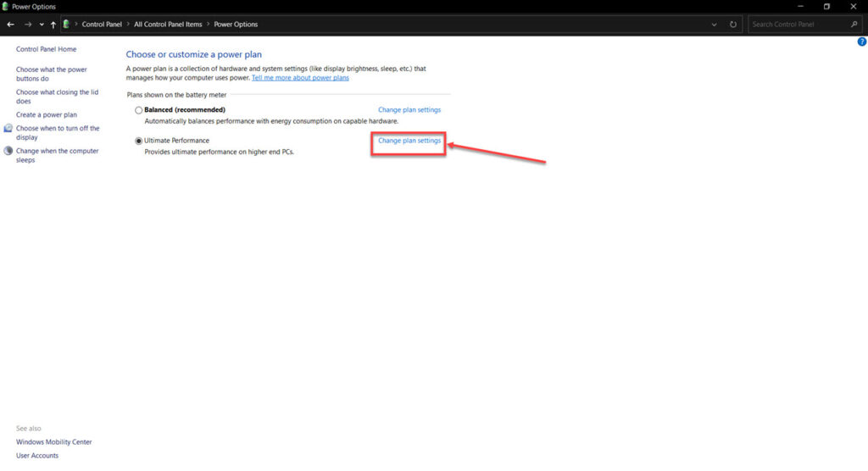The width and height of the screenshot is (868, 471).
Task: Open Control Panel Home link
Action: tap(46, 49)
